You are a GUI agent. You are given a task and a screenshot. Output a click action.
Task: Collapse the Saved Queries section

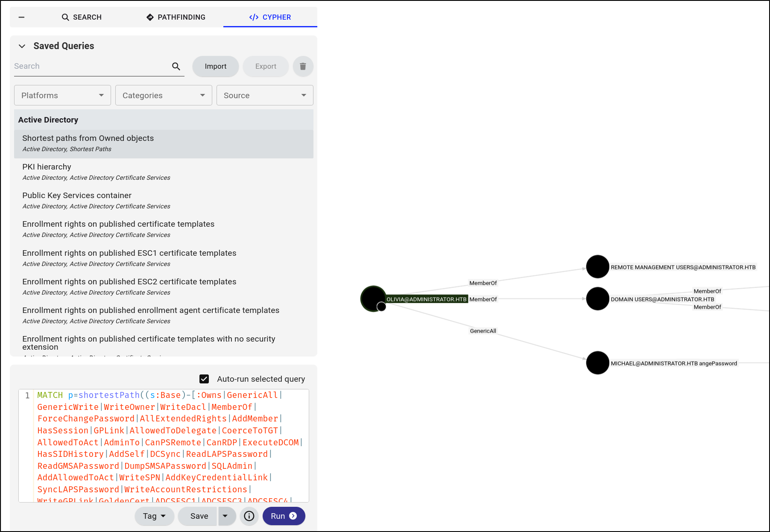22,46
